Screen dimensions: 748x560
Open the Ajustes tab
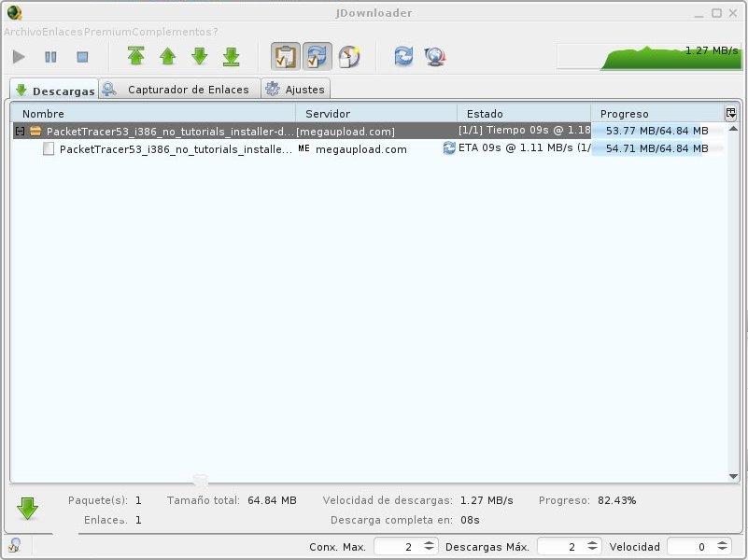[296, 89]
